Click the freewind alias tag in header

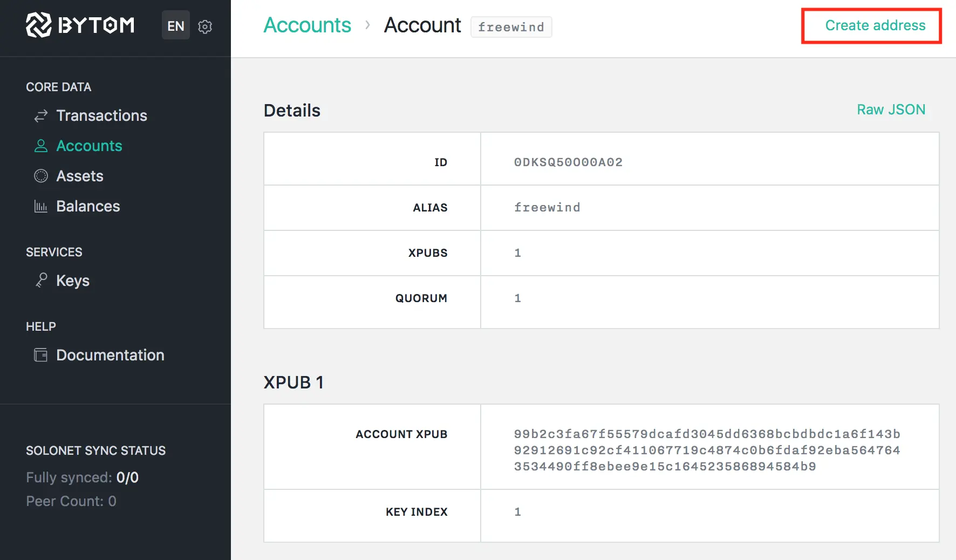[x=511, y=27]
